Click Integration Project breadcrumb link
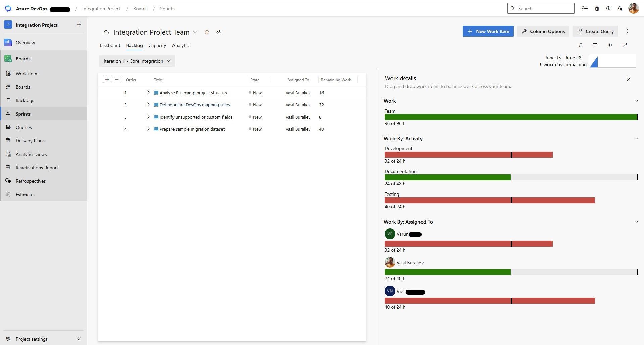Image resolution: width=644 pixels, height=345 pixels. (101, 9)
